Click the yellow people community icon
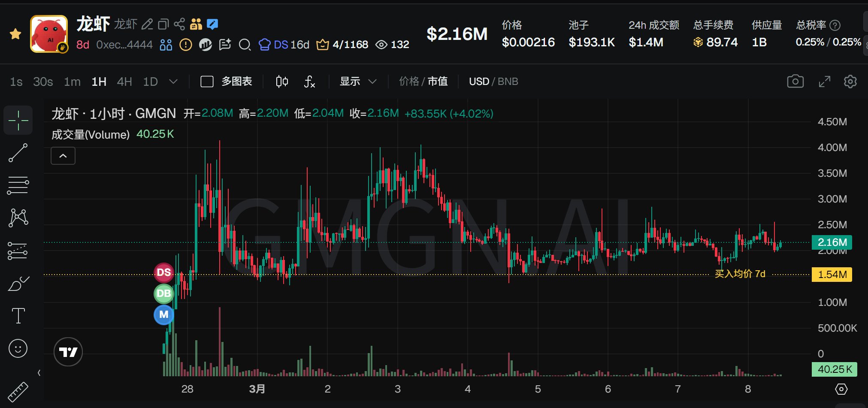 (196, 24)
